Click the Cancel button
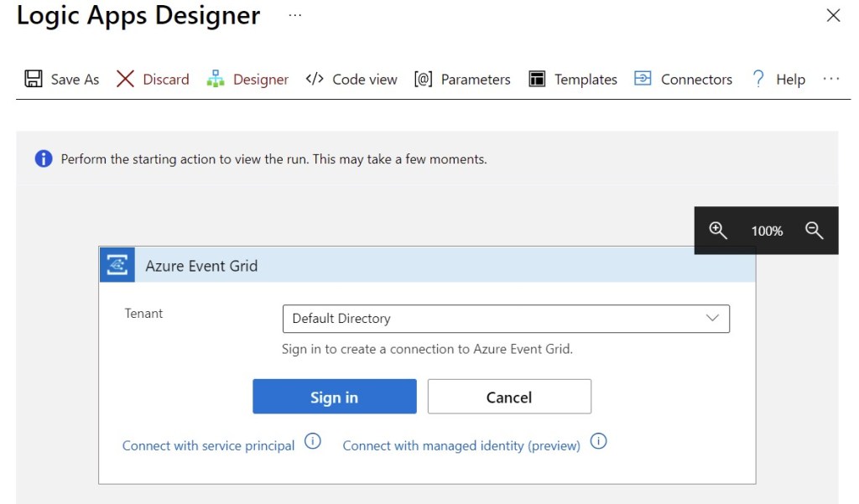 click(x=509, y=397)
